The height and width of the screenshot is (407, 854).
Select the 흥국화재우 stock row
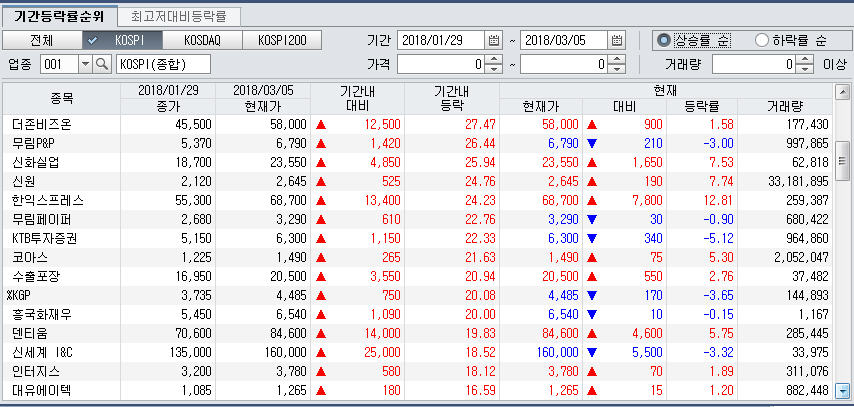pos(418,314)
